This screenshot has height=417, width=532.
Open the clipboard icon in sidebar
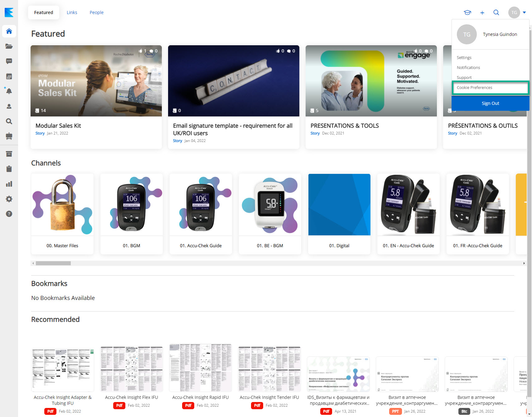9,169
